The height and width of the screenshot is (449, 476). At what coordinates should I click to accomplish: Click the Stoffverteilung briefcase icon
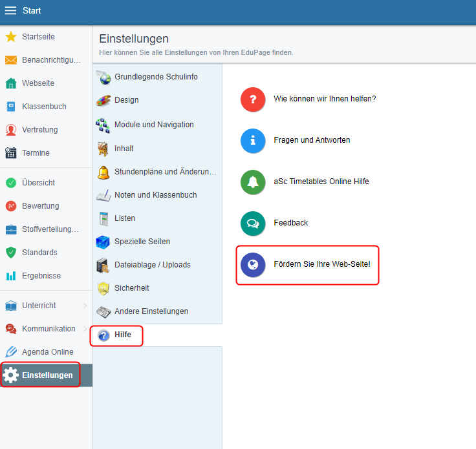(11, 229)
